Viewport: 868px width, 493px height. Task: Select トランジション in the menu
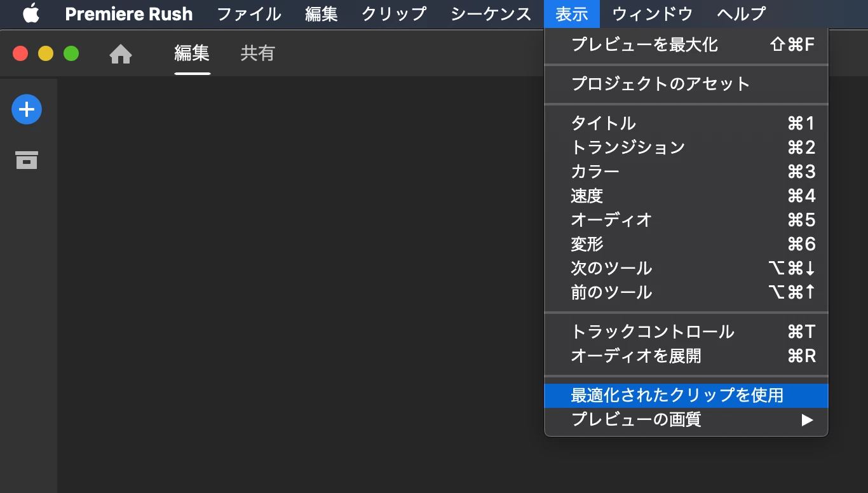pyautogui.click(x=686, y=147)
